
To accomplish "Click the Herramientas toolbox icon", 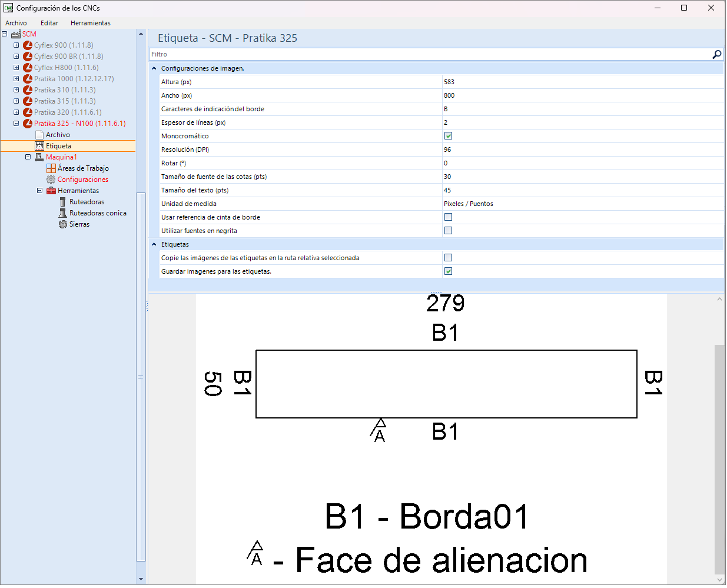I will (x=51, y=191).
